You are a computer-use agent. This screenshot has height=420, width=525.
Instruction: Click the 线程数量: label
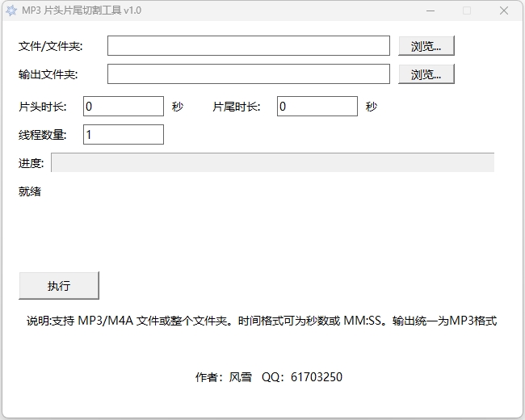point(43,135)
